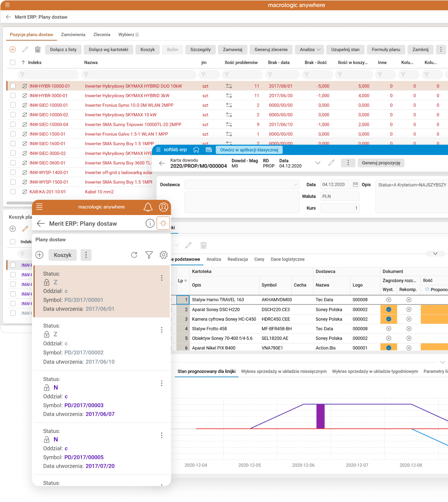Toggle the light bulb hint icon
448x502 pixels.
coord(163,223)
